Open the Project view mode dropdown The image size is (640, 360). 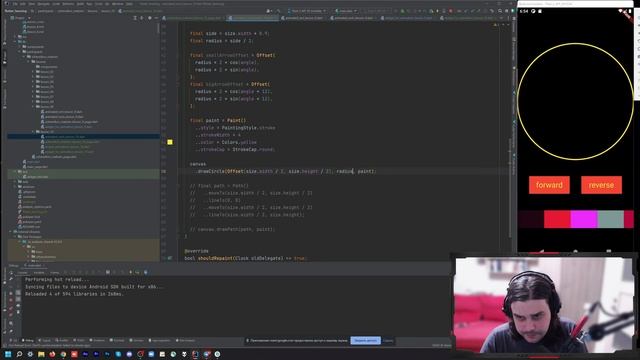click(x=20, y=18)
